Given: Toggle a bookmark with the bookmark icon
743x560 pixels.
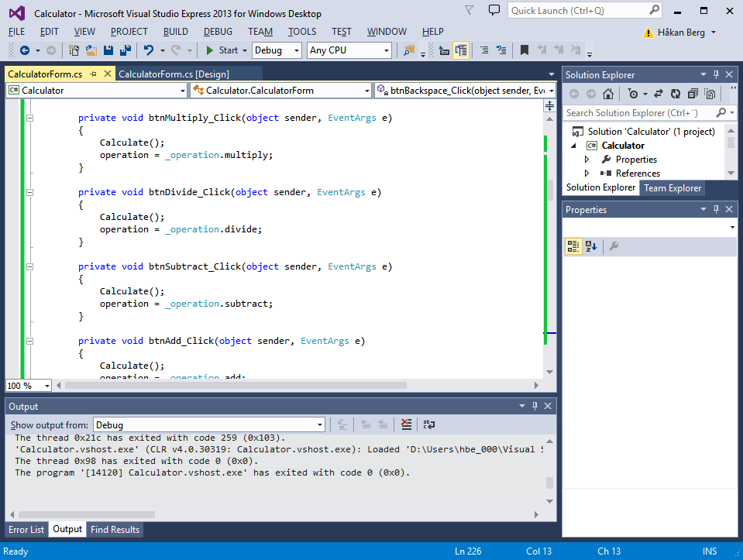Looking at the screenshot, I should tap(524, 50).
